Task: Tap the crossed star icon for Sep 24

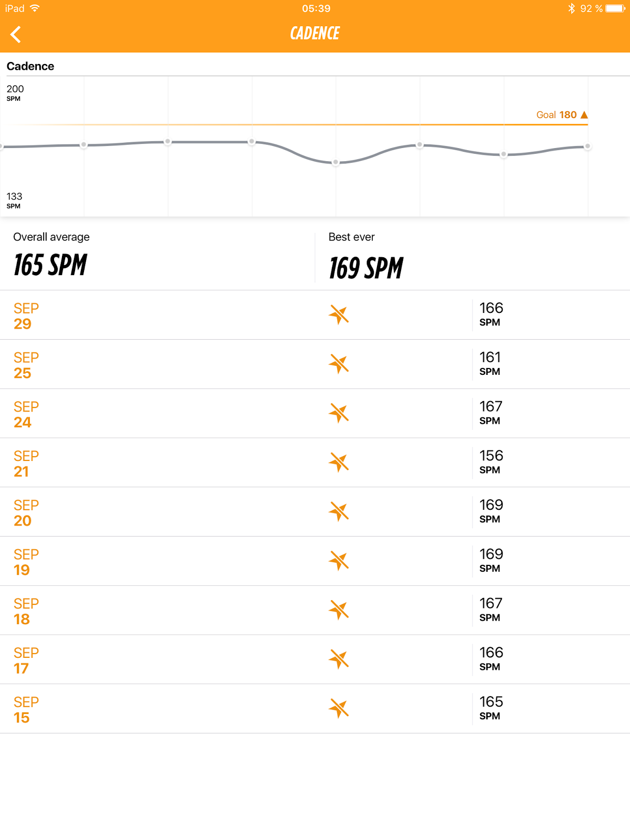Action: tap(339, 413)
